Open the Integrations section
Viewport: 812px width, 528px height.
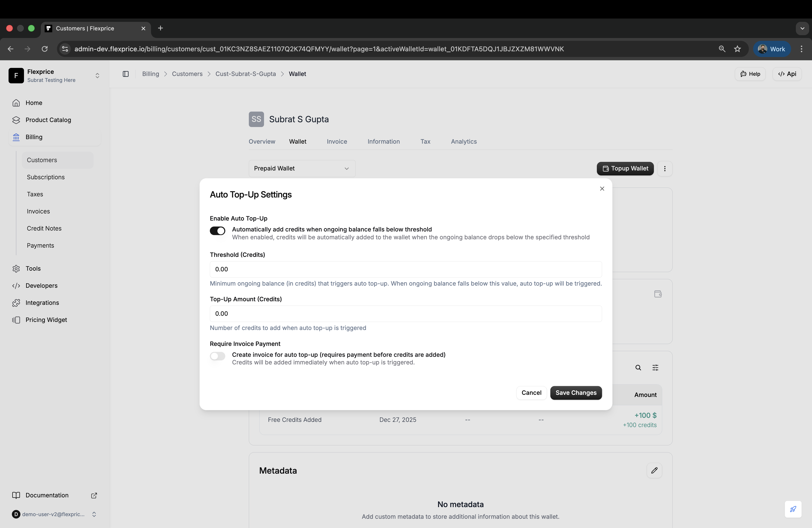42,302
